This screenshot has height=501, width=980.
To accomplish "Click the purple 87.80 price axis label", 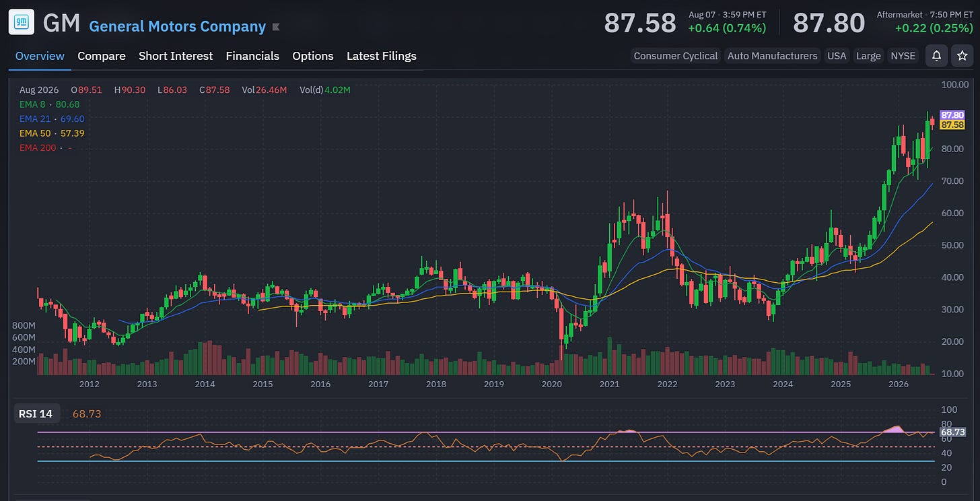I will tap(952, 115).
